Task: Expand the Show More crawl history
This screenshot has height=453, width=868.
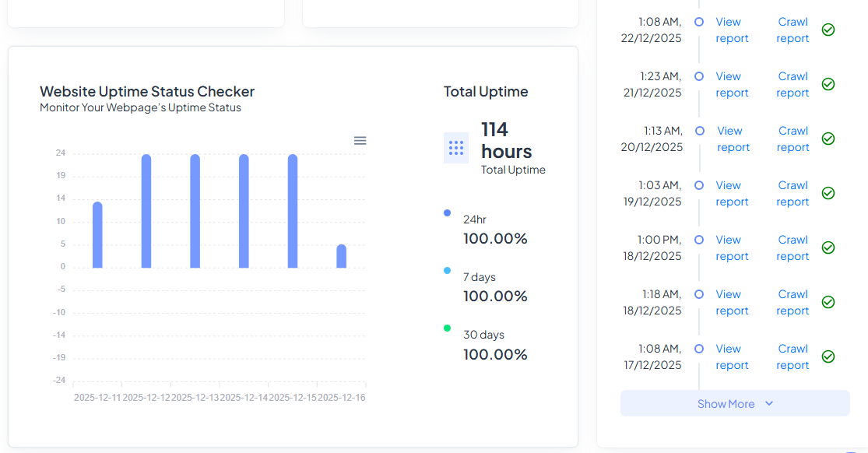Action: (x=726, y=404)
